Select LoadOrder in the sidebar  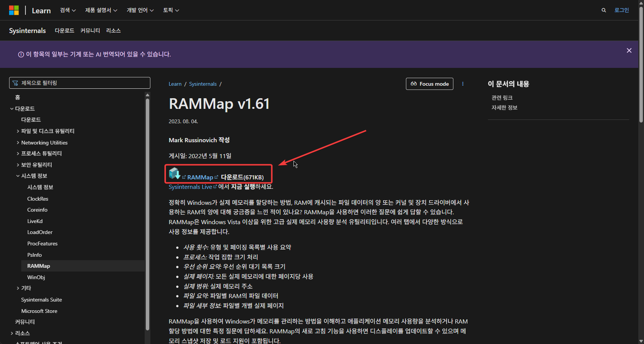click(40, 232)
